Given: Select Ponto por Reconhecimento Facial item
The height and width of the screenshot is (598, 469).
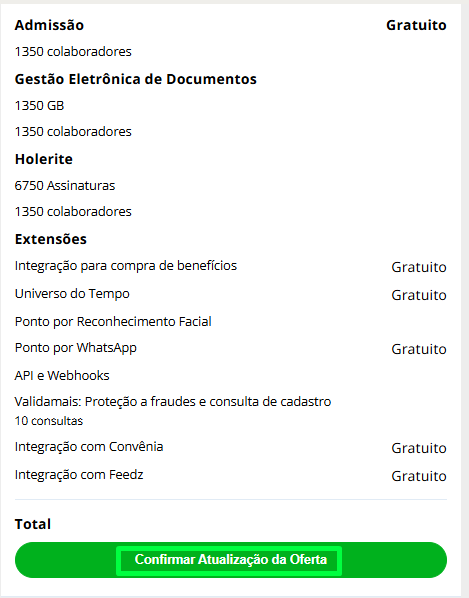Looking at the screenshot, I should [113, 322].
